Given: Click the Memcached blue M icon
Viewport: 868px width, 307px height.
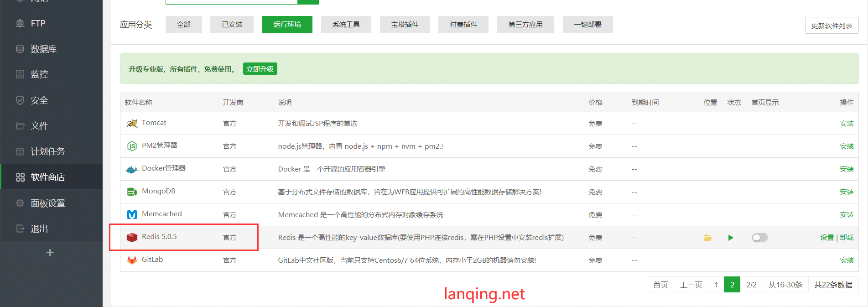Looking at the screenshot, I should click(132, 214).
